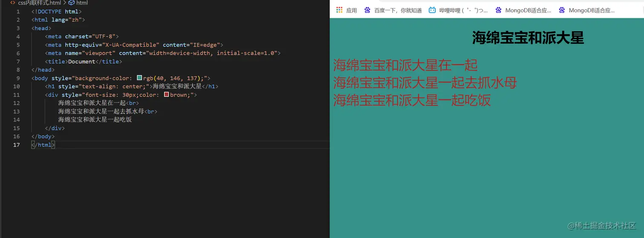Click the X-UA-Compatible meta line
This screenshot has height=238, width=644.
point(134,45)
